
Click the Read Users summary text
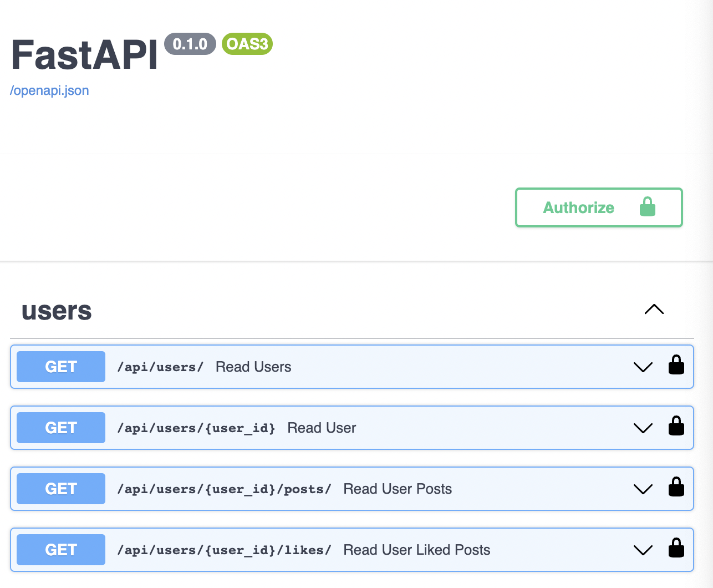[x=253, y=367]
